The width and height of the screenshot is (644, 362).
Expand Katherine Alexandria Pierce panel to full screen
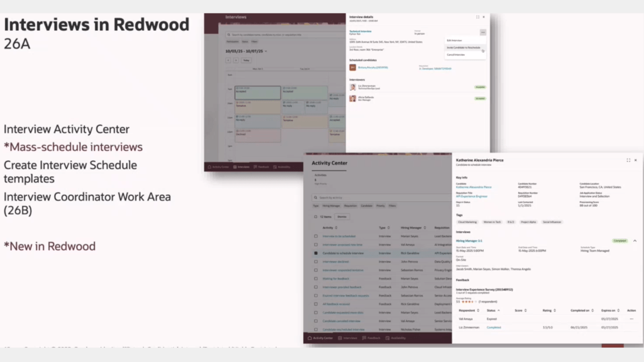[x=628, y=160]
